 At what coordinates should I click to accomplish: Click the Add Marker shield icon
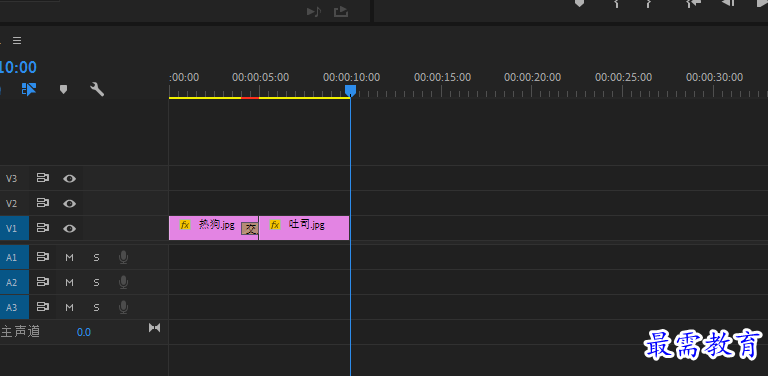point(63,89)
